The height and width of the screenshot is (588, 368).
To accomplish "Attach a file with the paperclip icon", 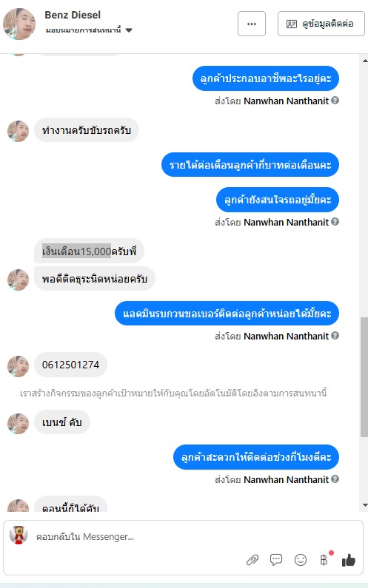I will (252, 560).
